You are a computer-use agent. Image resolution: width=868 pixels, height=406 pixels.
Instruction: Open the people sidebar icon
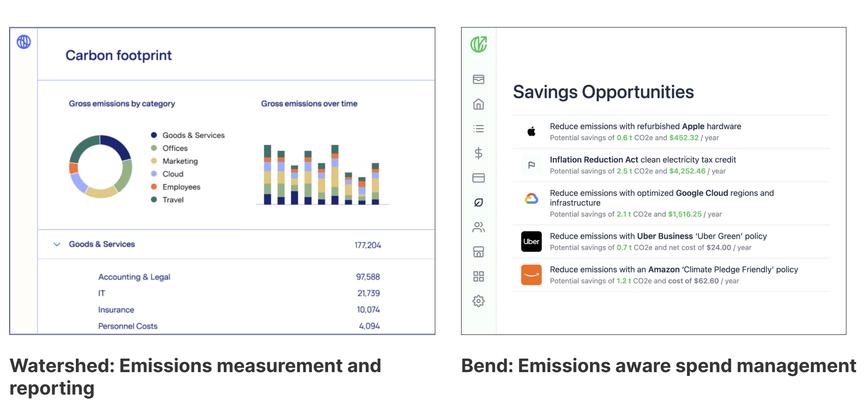click(x=479, y=227)
